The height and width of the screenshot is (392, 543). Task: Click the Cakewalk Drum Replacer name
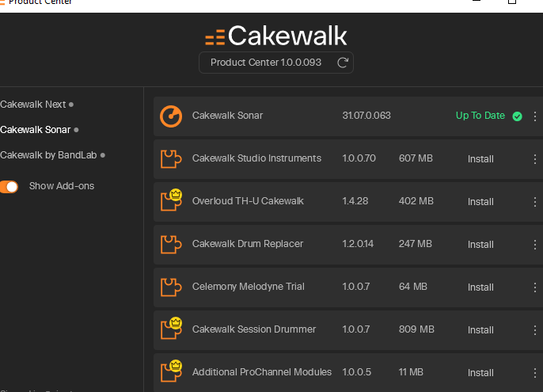coord(248,244)
